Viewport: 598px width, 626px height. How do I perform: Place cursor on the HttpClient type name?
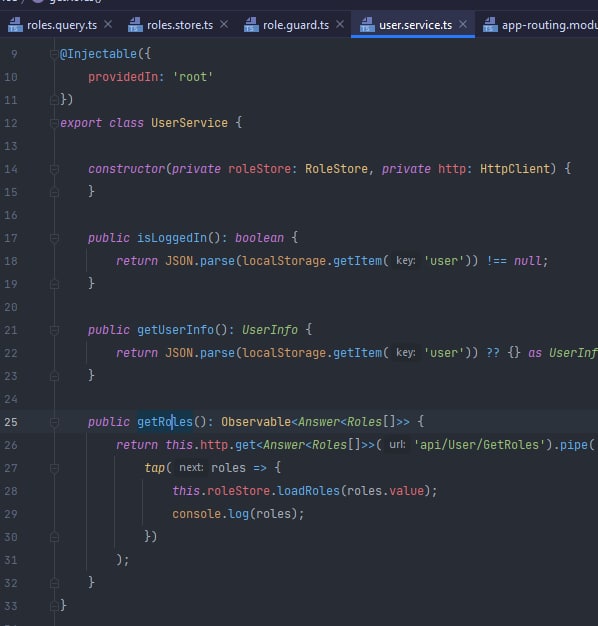click(515, 169)
